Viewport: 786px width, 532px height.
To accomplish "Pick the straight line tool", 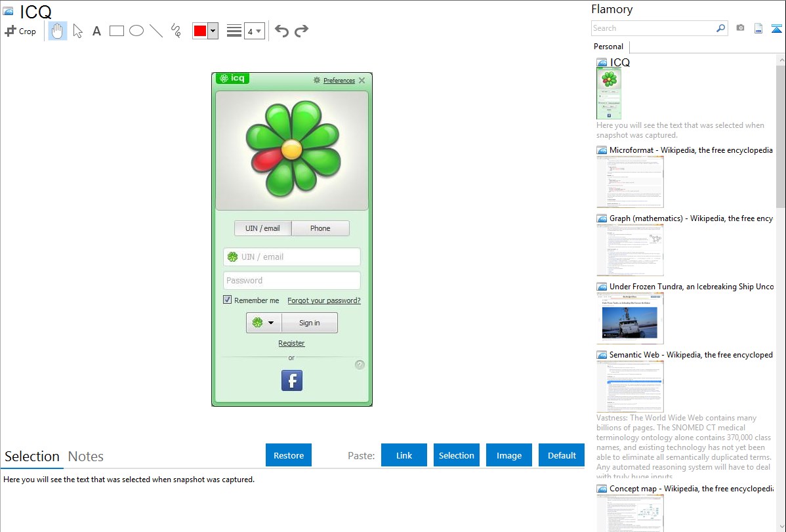I will (x=156, y=31).
